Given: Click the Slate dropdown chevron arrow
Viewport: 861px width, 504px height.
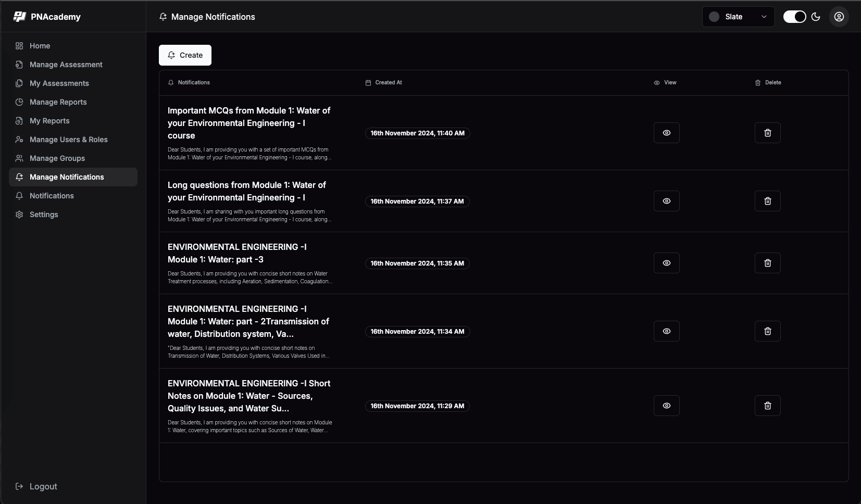Looking at the screenshot, I should (764, 17).
